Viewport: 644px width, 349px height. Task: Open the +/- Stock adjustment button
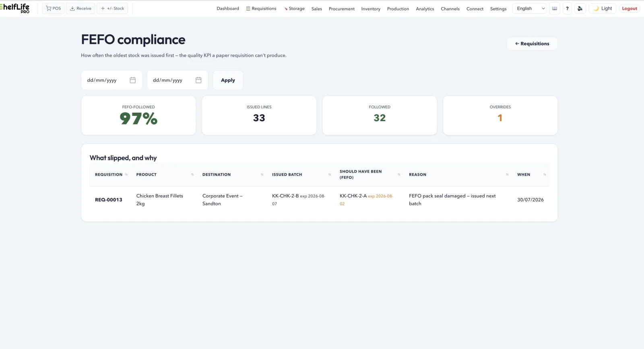click(112, 8)
